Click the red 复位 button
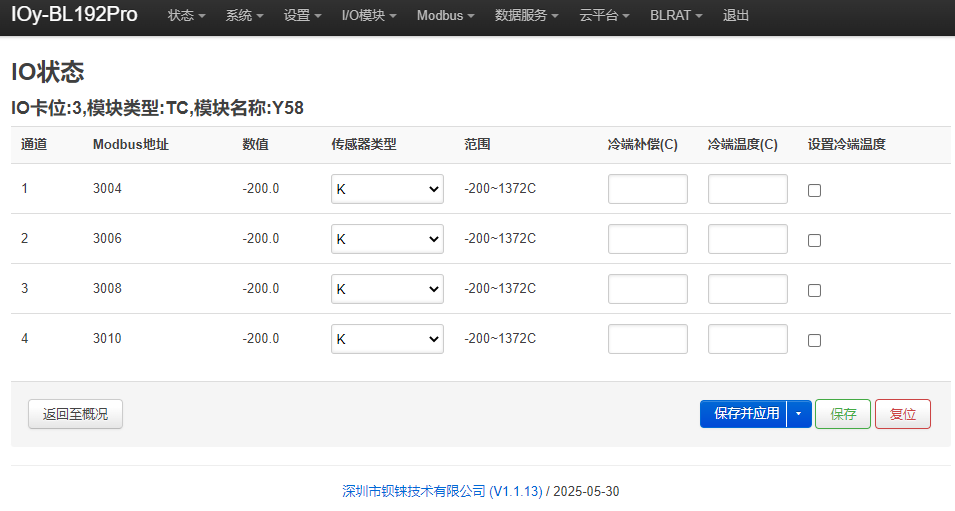The width and height of the screenshot is (955, 511). pos(903,414)
